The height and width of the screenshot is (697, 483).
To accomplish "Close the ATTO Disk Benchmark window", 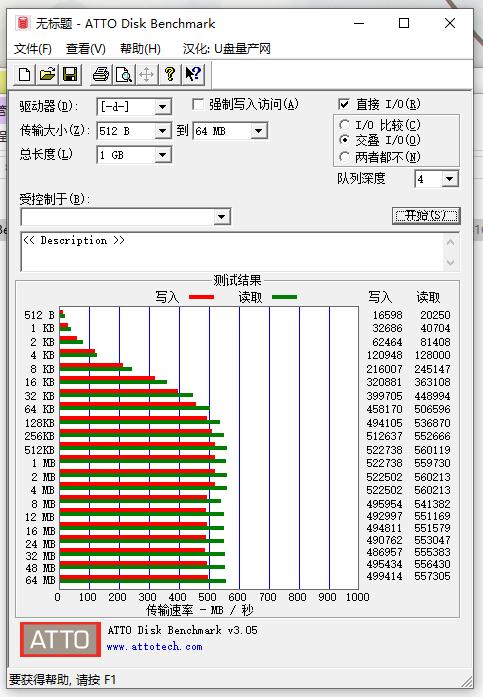I will pyautogui.click(x=450, y=23).
